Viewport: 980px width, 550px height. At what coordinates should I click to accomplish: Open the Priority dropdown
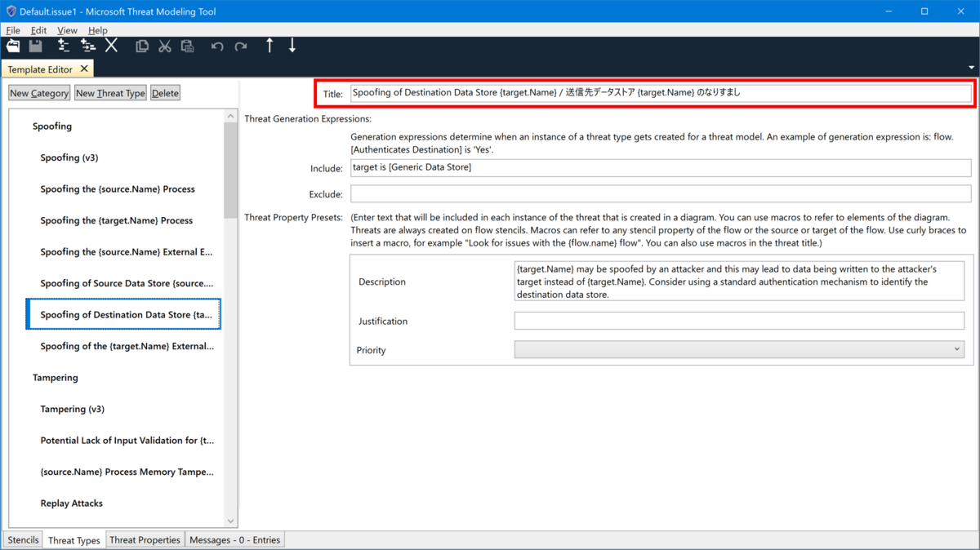(x=739, y=349)
